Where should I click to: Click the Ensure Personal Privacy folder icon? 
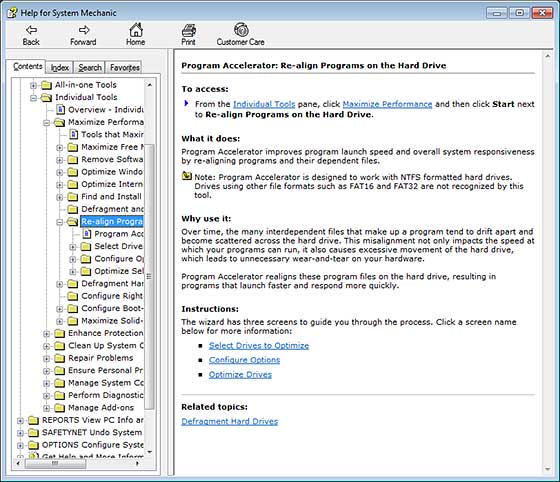coord(60,371)
